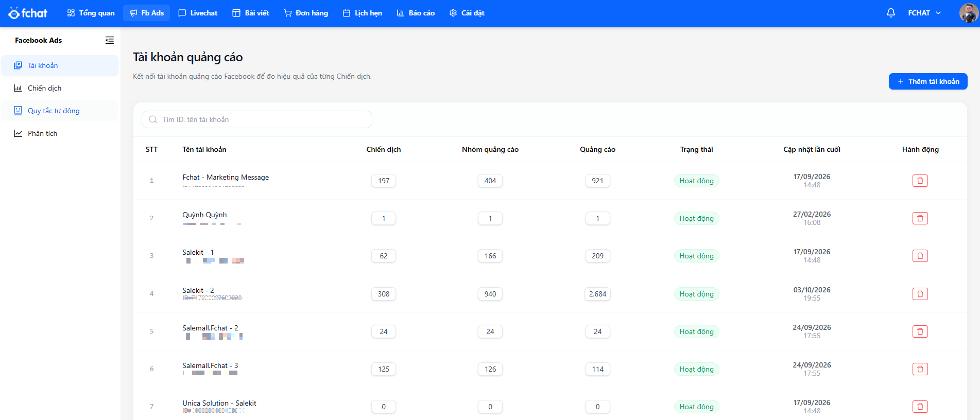
Task: Open the notifications bell
Action: 890,13
